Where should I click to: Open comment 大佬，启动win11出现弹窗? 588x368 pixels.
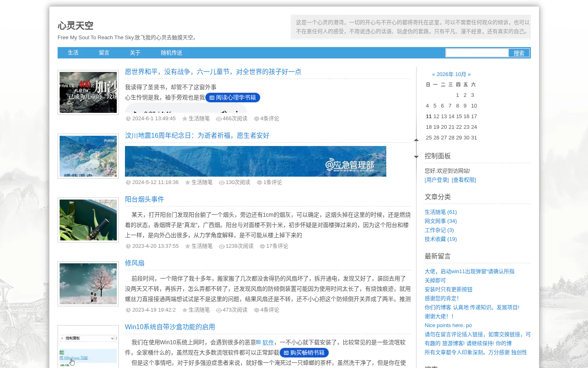coord(470,272)
